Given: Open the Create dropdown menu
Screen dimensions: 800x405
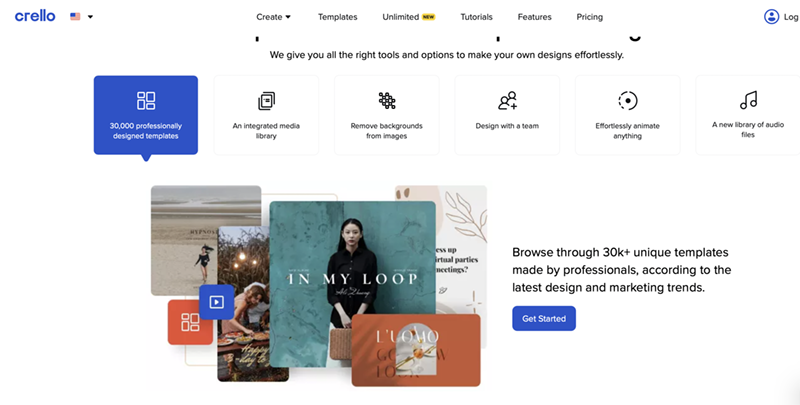Looking at the screenshot, I should 273,17.
